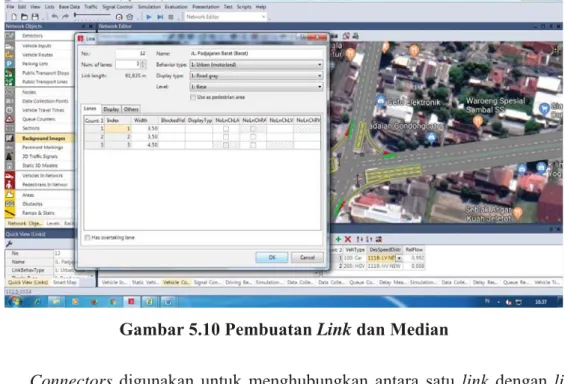The height and width of the screenshot is (384, 565).
Task: Toggle NoLnChRA checkbox for lane 2
Action: (253, 137)
